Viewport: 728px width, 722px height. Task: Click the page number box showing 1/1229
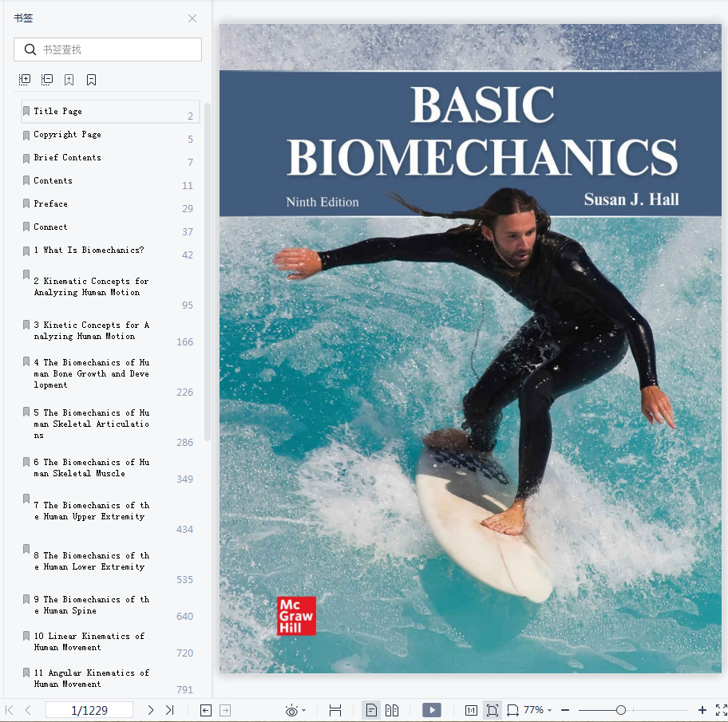pyautogui.click(x=89, y=710)
